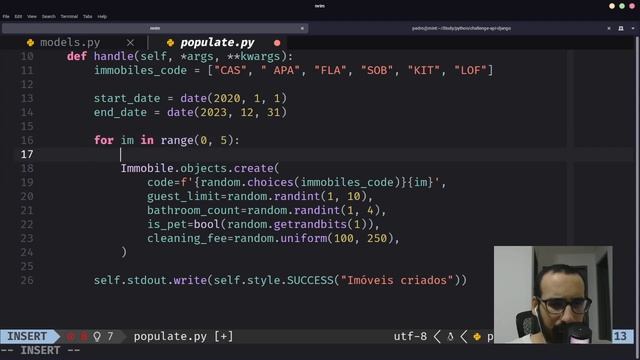Click the "Imóveis criados" string
640x360 pixels.
(x=397, y=280)
